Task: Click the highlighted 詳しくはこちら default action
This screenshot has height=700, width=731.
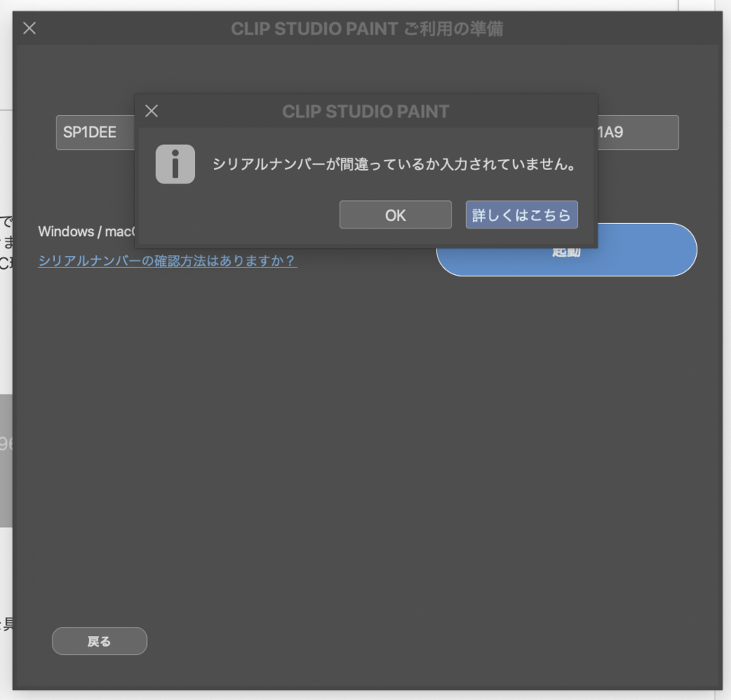Action: tap(521, 214)
